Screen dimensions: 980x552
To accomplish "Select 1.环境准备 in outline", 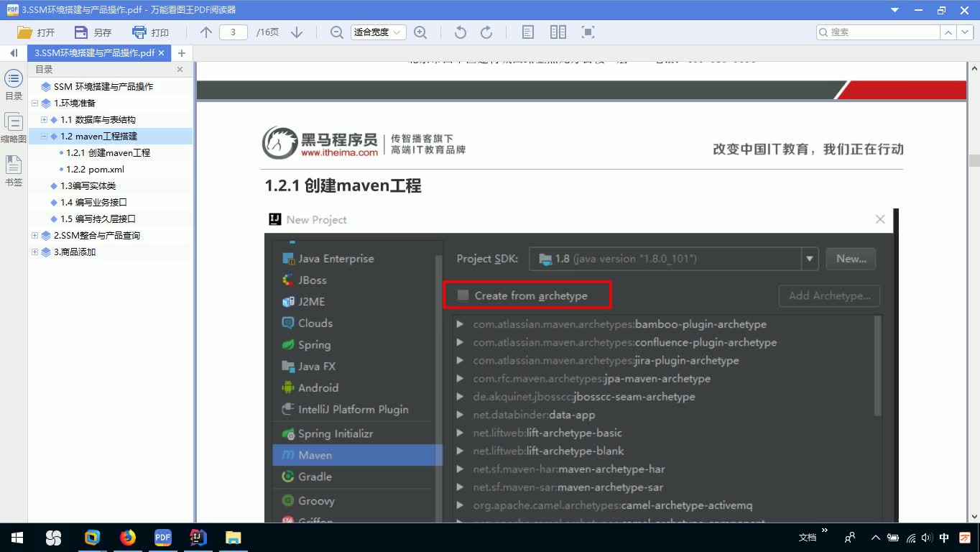I will pos(75,103).
